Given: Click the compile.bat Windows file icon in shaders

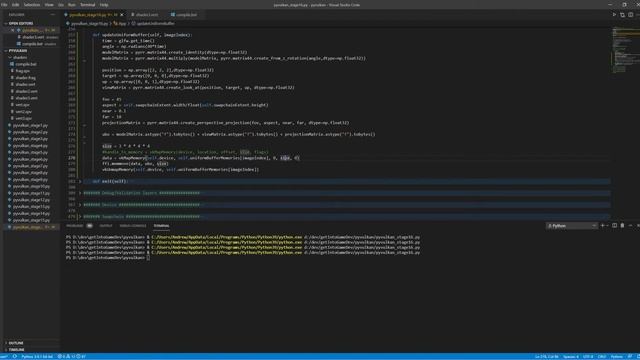Looking at the screenshot, I should [x=12, y=64].
